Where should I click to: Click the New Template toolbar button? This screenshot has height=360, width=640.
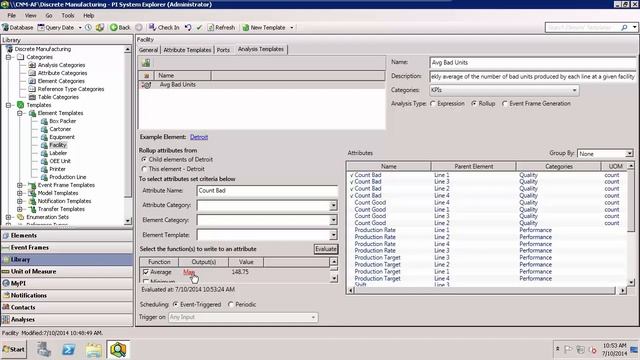point(264,27)
